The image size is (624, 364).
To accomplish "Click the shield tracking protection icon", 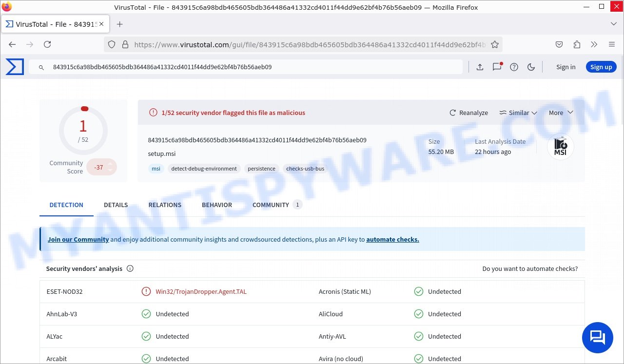I will point(112,44).
